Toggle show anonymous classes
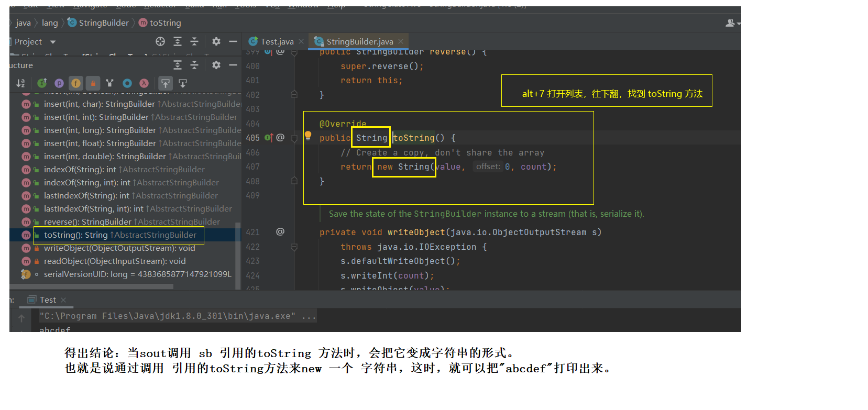 pos(127,83)
